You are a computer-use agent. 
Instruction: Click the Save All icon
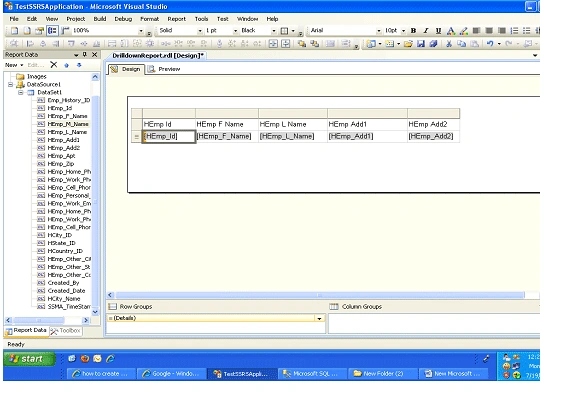pyautogui.click(x=433, y=44)
